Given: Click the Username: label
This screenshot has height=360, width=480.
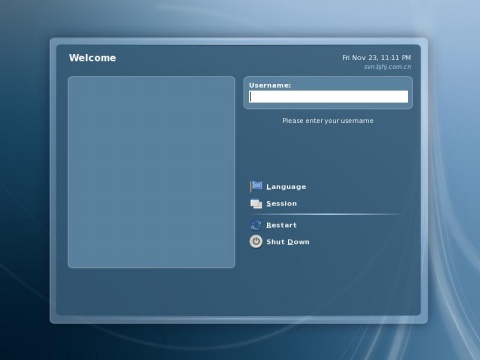Looking at the screenshot, I should coord(270,86).
